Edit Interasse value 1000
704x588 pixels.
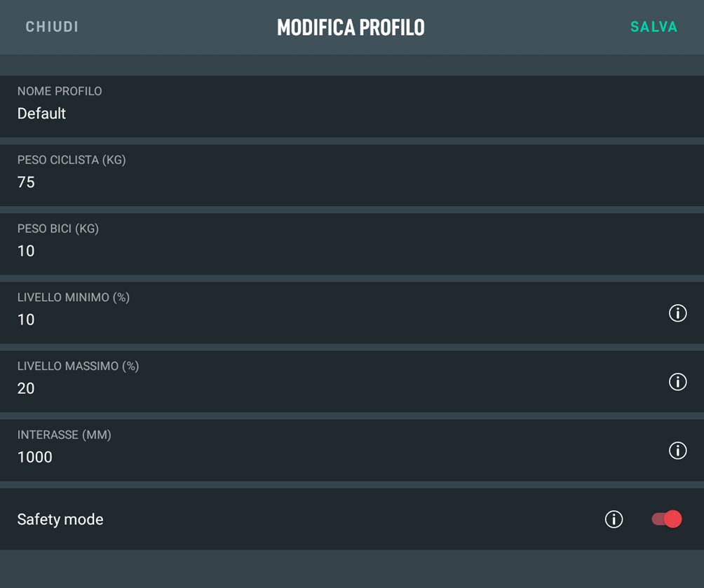click(x=352, y=450)
